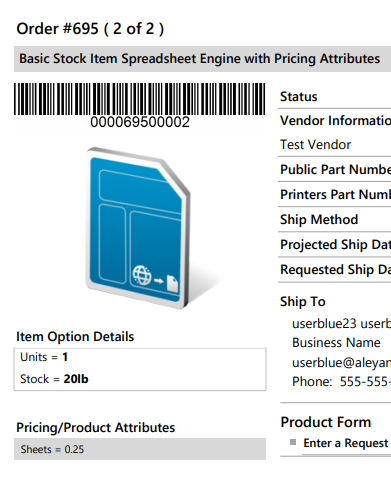The image size is (391, 483).
Task: Click the Printers Part Number row
Action: [335, 194]
